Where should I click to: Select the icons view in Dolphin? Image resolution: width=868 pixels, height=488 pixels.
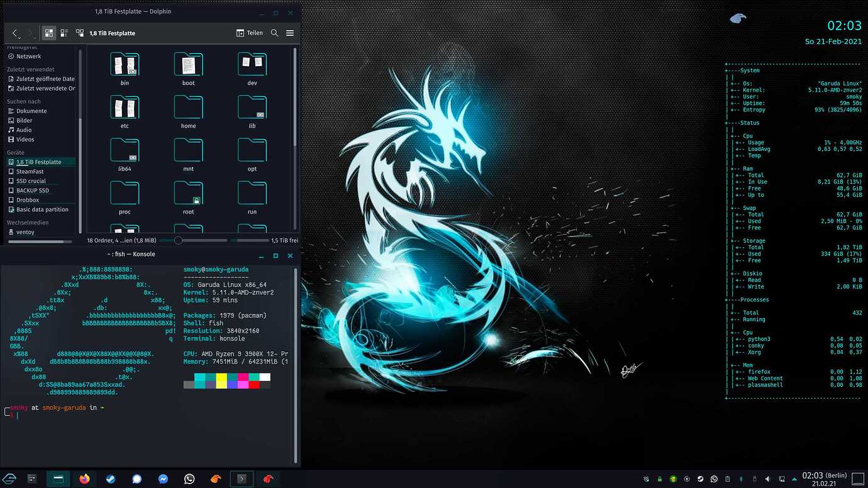(48, 33)
